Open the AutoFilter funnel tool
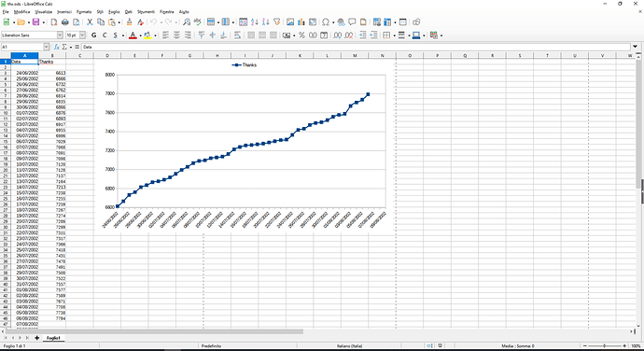This screenshot has width=644, height=351. tap(277, 22)
